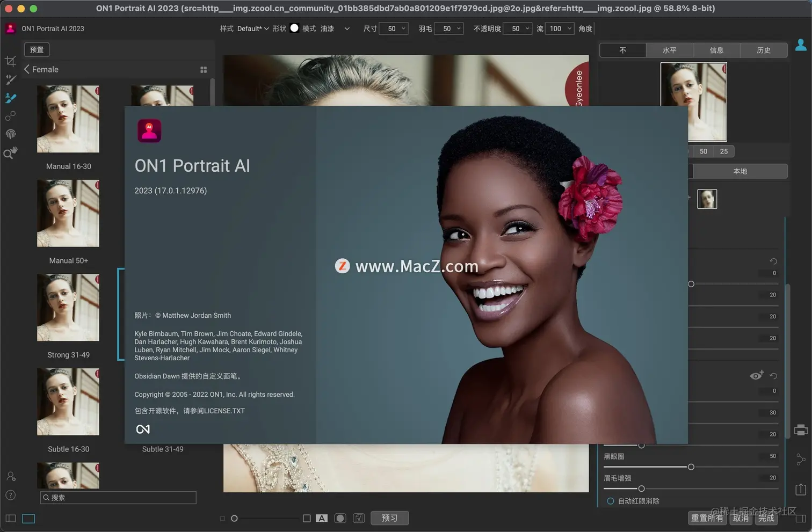Open the 样式 Default* style dropdown
Image resolution: width=812 pixels, height=532 pixels.
[x=252, y=28]
